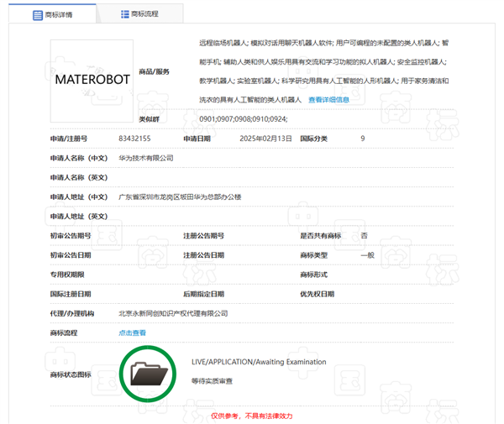Click the agency name 北京永新同创知识产权代理有限公司

pos(174,313)
